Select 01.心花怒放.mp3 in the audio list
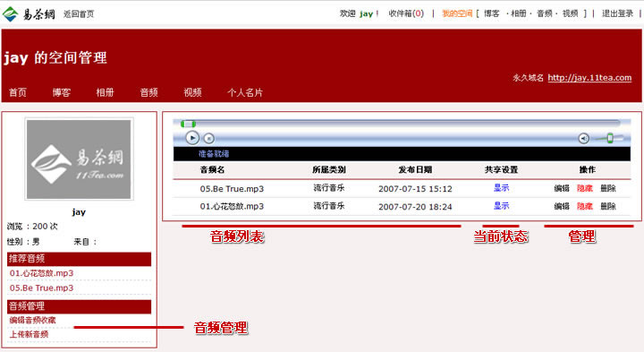The image size is (644, 352). pos(232,206)
